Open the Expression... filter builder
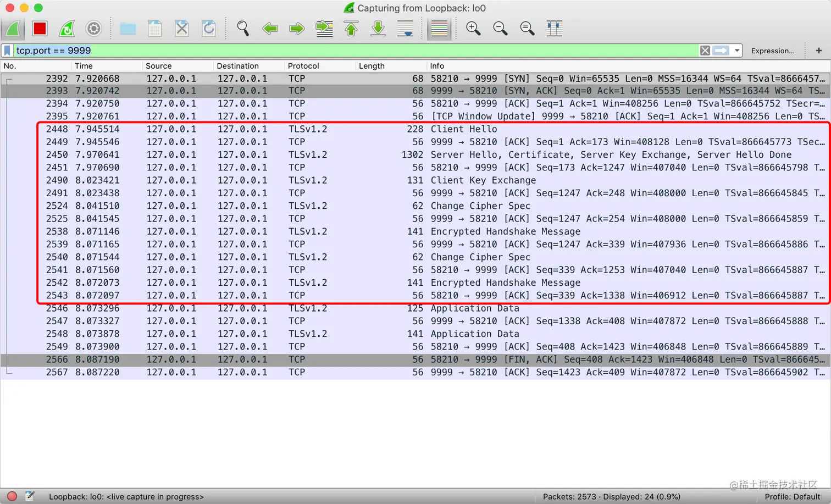The width and height of the screenshot is (831, 504). (772, 51)
